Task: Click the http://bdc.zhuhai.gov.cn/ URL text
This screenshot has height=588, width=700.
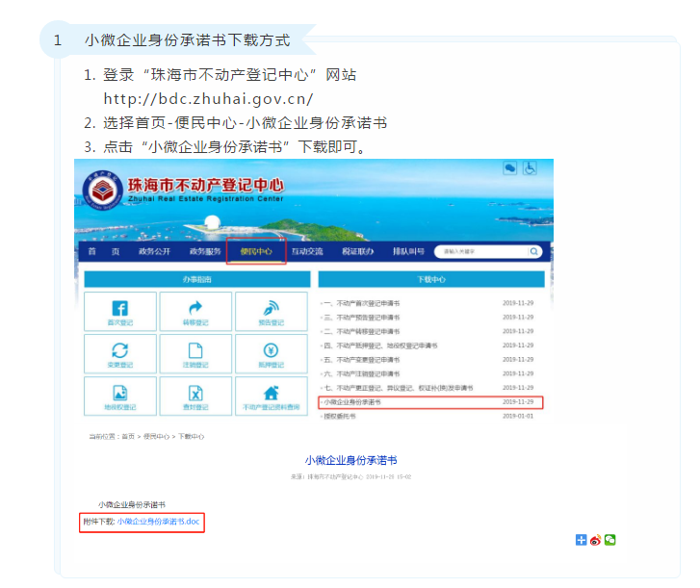Action: [208, 99]
